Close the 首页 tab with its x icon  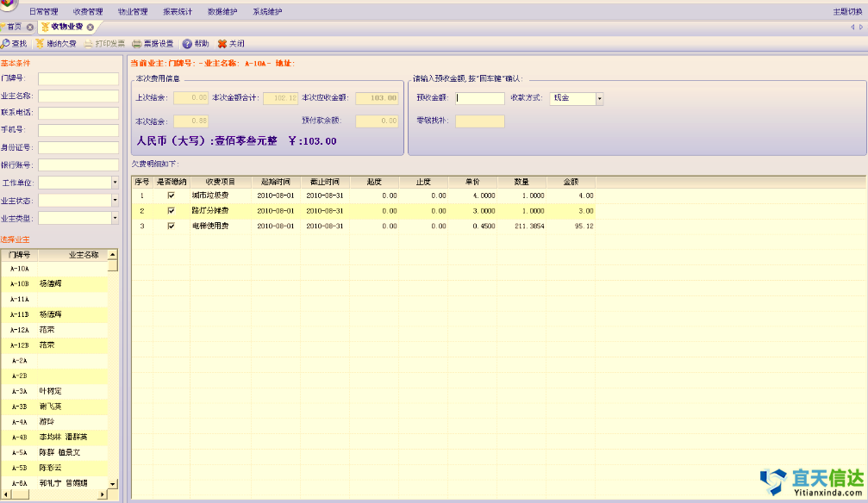point(30,28)
